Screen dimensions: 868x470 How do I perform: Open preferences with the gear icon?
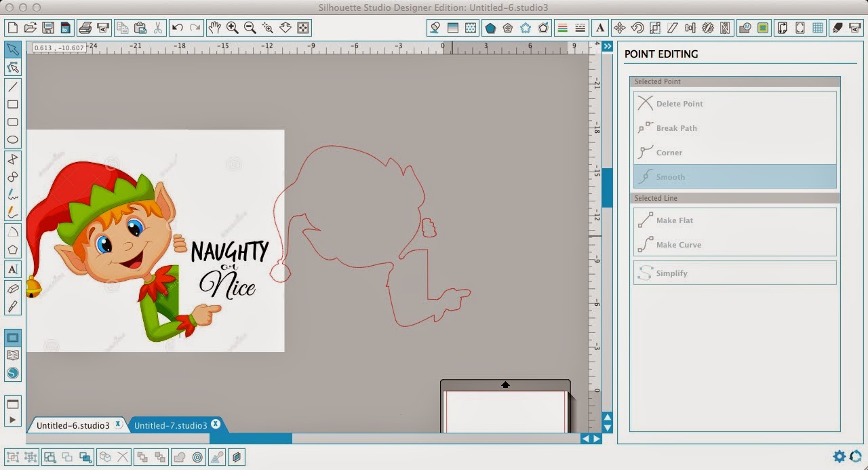tap(839, 456)
